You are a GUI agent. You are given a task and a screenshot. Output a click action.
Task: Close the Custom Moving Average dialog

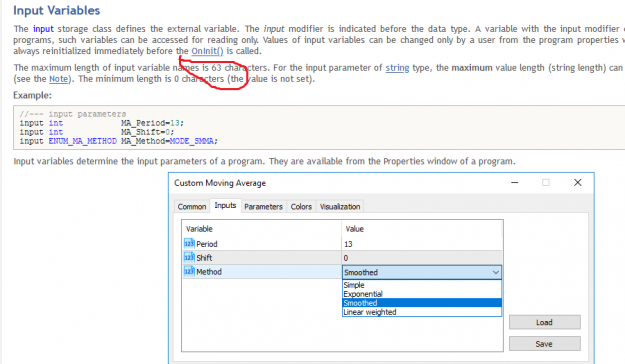(578, 183)
